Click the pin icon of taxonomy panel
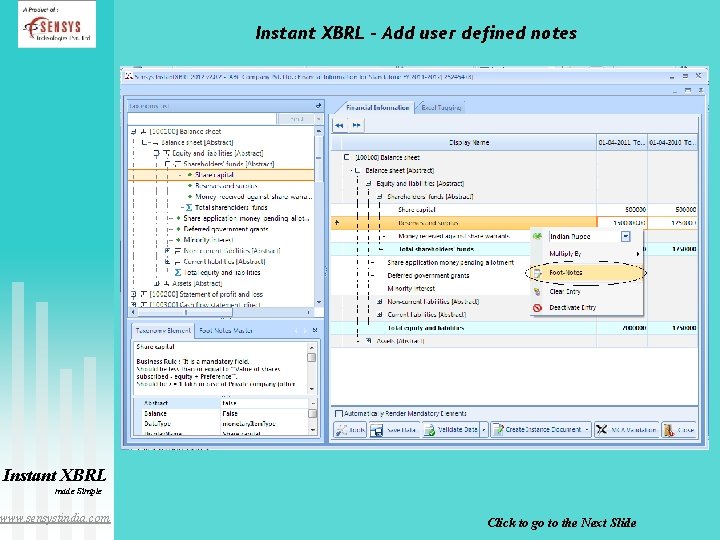This screenshot has width=720, height=540. (x=318, y=106)
